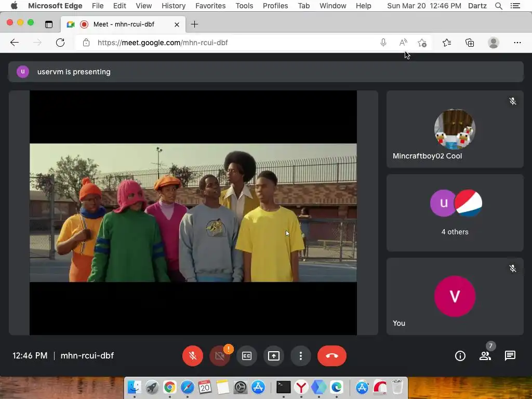This screenshot has width=532, height=399.
Task: Open the Edit menu
Action: pos(119,6)
